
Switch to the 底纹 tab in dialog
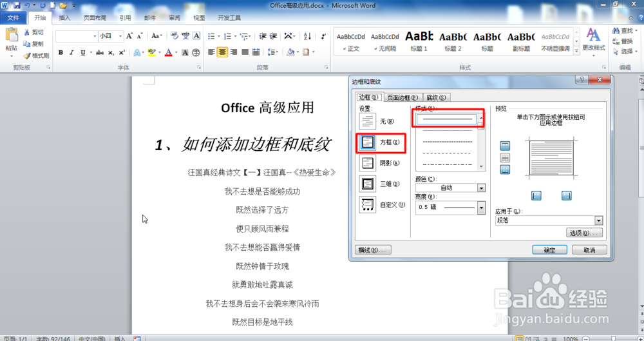coord(436,97)
